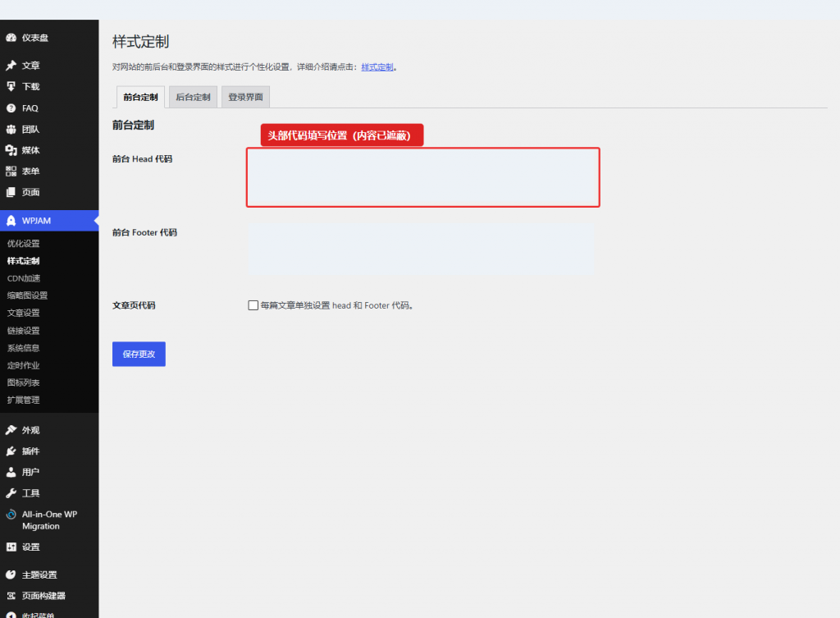840x618 pixels.
Task: Open the 用户 menu label
Action: (31, 472)
